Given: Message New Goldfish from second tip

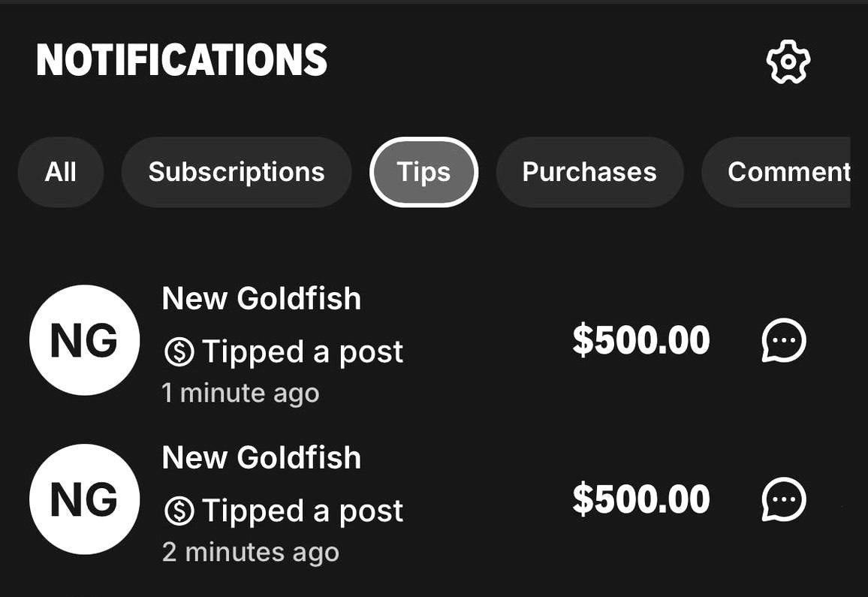Looking at the screenshot, I should tap(784, 500).
